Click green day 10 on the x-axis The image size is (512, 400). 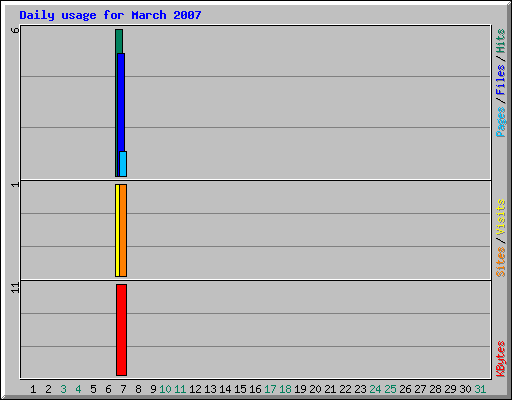(165, 389)
